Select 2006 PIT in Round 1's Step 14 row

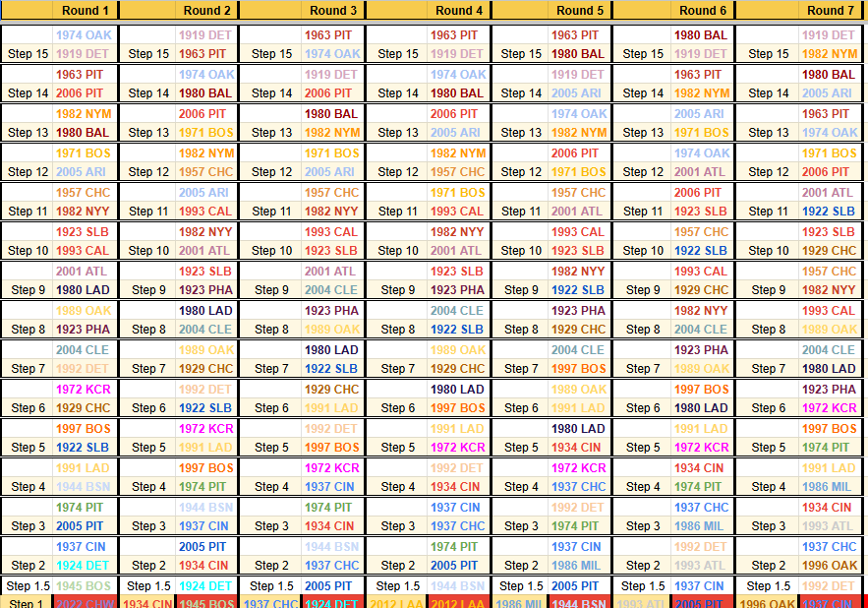point(80,93)
